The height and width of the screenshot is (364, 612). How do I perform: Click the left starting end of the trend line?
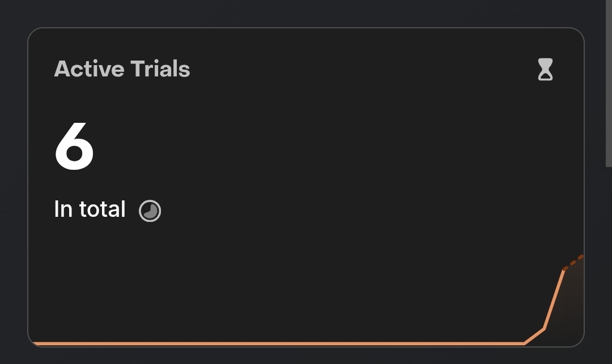35,343
